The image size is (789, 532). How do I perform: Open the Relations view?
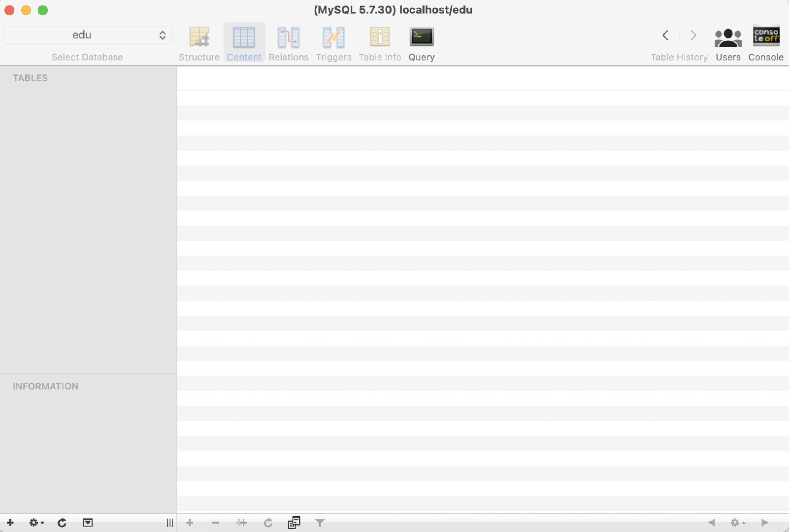[x=289, y=43]
